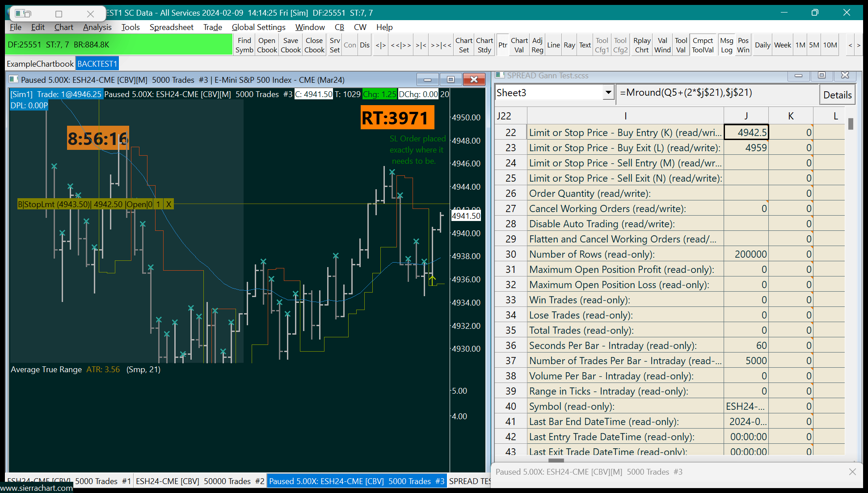The height and width of the screenshot is (493, 868).
Task: Switch to the Daily timeframe
Action: coord(763,45)
